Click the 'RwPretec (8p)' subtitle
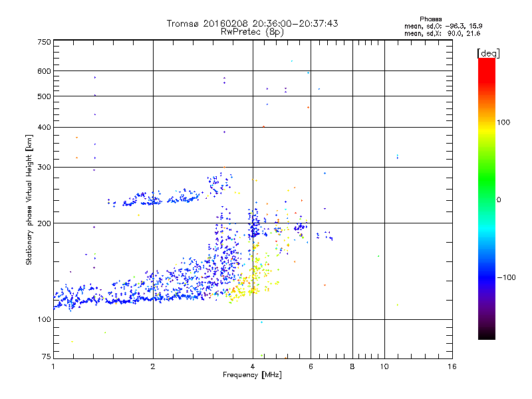 click(x=252, y=32)
